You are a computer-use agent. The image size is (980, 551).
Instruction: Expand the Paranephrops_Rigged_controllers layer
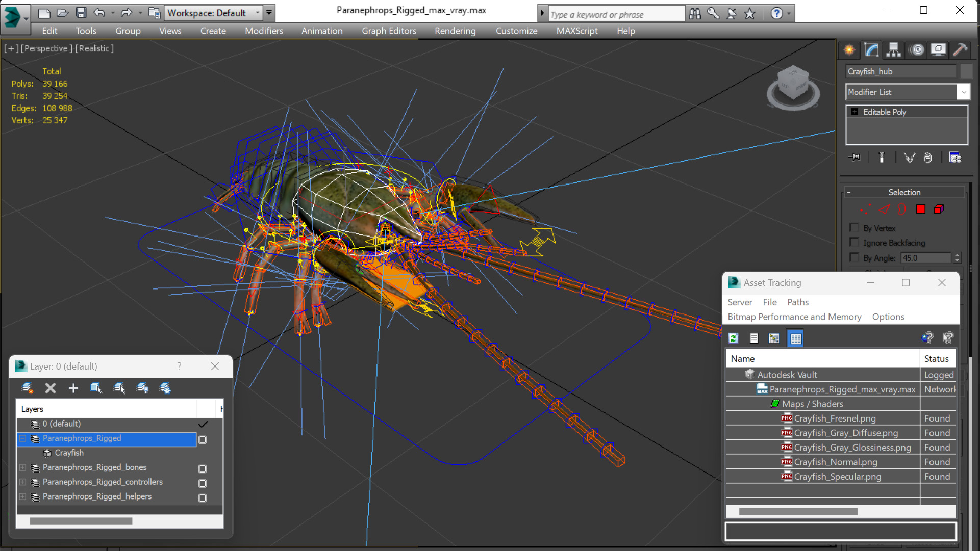[x=23, y=482]
